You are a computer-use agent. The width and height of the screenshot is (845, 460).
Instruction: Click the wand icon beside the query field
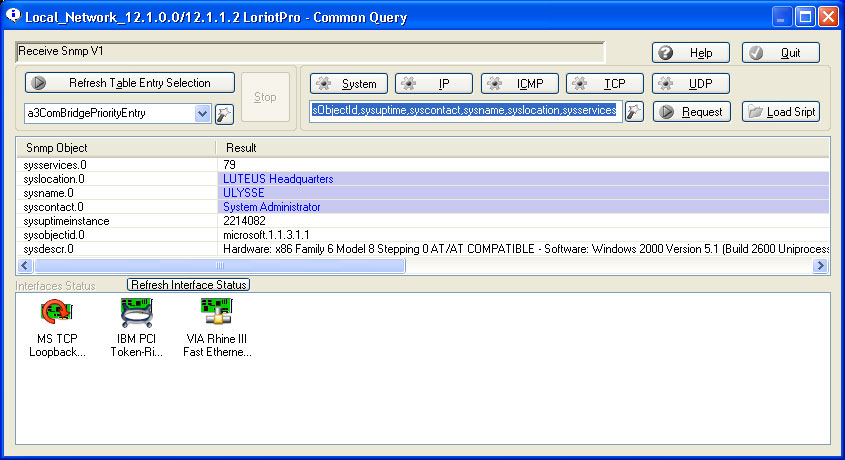(634, 111)
